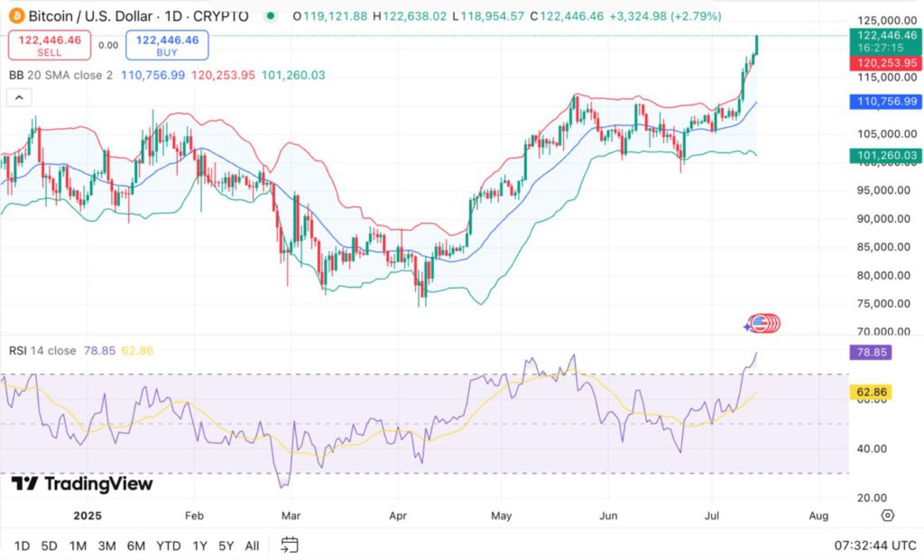Click the orange Bitcoin symbol logo
Screen dimensions: 924x560
[x=14, y=16]
